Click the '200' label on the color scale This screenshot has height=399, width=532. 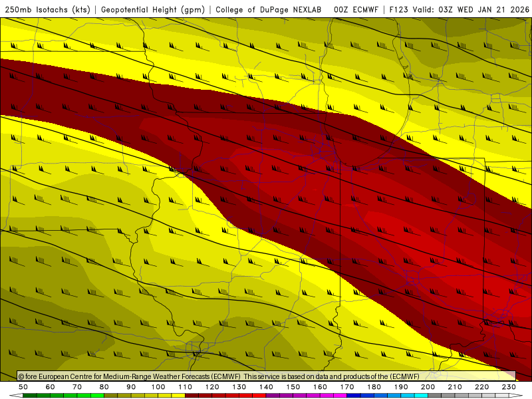point(428,387)
